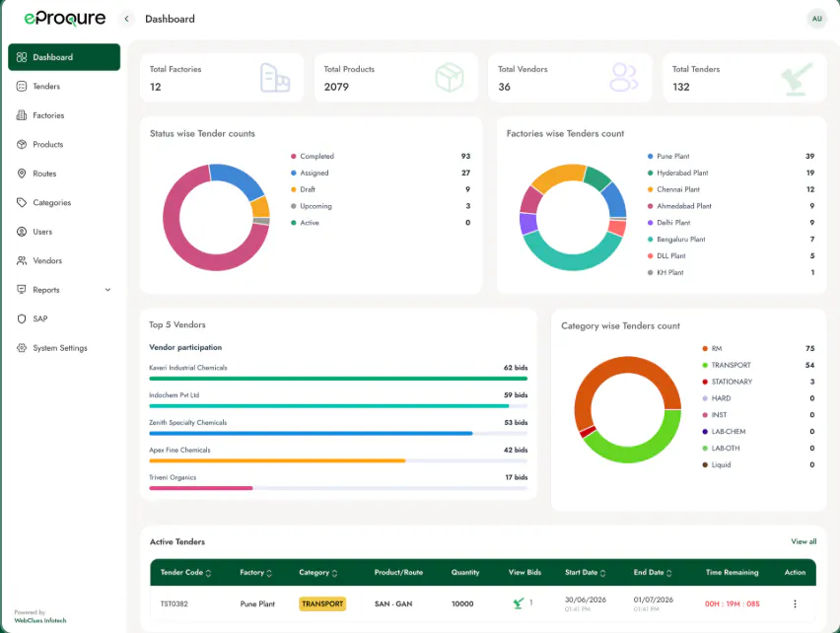Click the Vendors people icon
This screenshot has width=840, height=633.
coord(22,260)
